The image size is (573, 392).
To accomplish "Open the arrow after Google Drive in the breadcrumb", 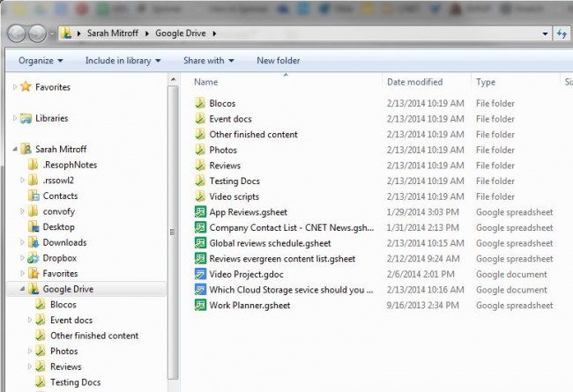I will click(x=214, y=33).
